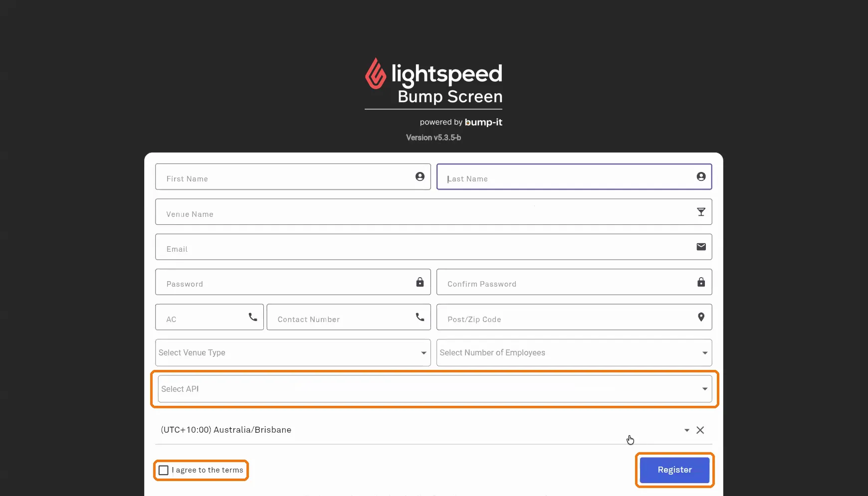Screen dimensions: 868x496
Task: Focus the Last Name input field
Action: coord(574,176)
